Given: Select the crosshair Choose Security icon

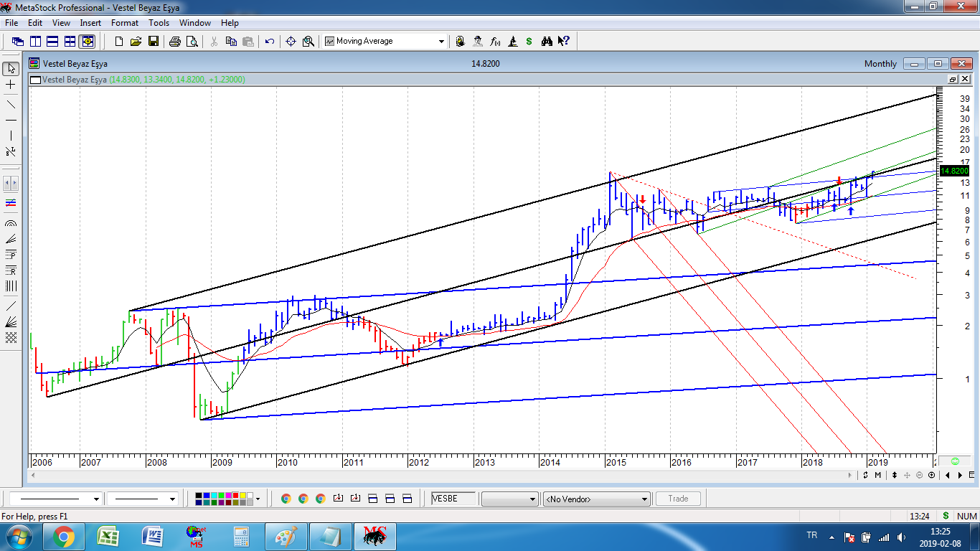Looking at the screenshot, I should coord(291,42).
